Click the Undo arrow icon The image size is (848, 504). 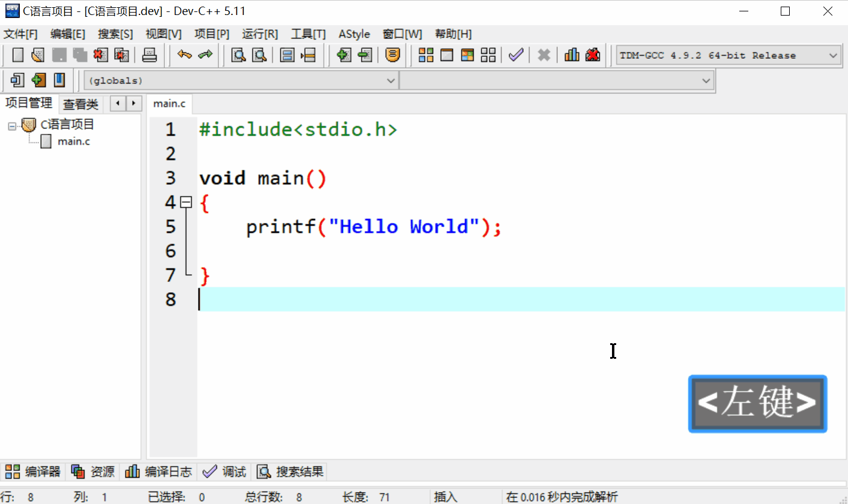click(184, 55)
